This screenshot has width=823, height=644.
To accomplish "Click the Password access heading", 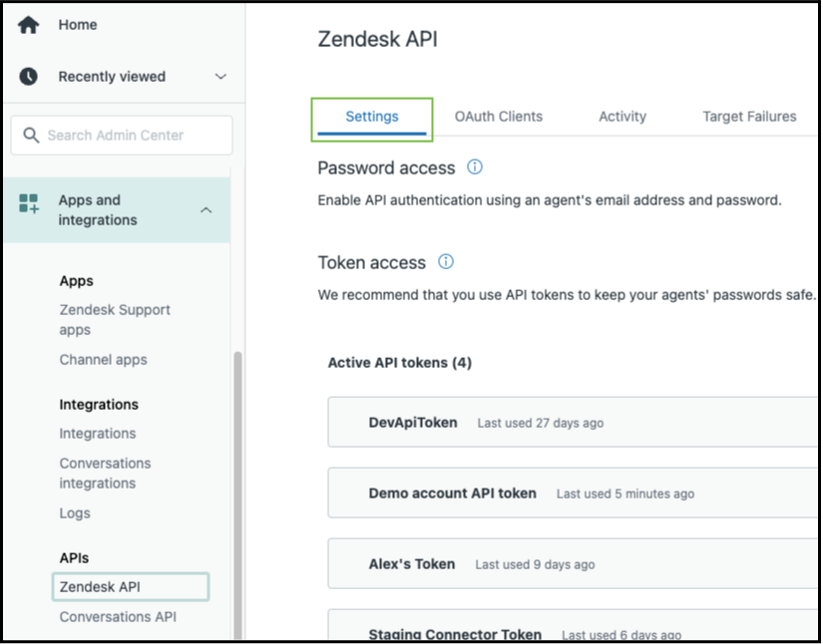I will pyautogui.click(x=386, y=167).
